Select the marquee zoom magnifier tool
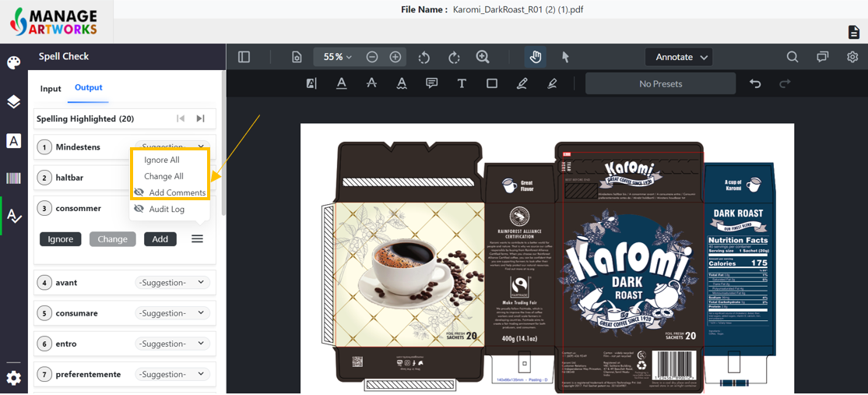 [x=483, y=57]
